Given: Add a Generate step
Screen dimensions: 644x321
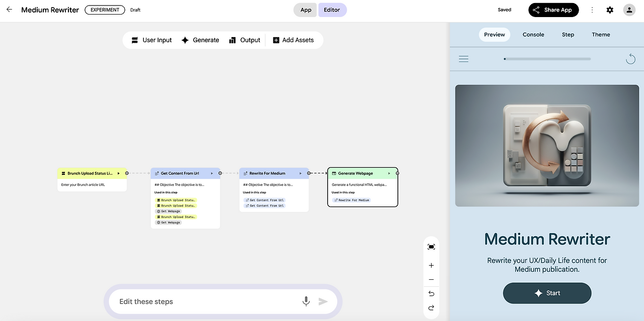Looking at the screenshot, I should [200, 40].
